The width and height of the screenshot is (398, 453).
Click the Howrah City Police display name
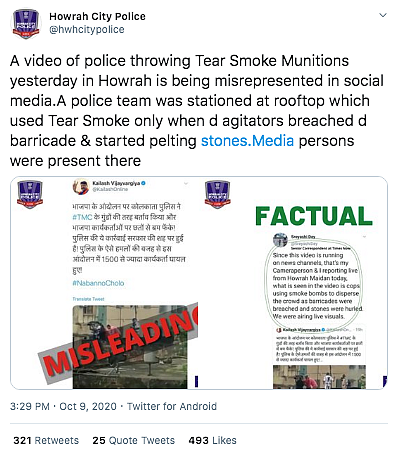[97, 16]
